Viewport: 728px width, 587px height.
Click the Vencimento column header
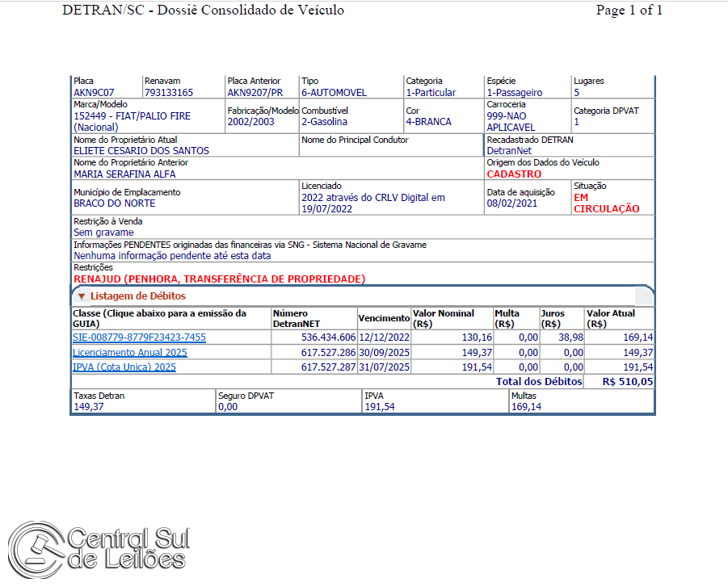384,318
